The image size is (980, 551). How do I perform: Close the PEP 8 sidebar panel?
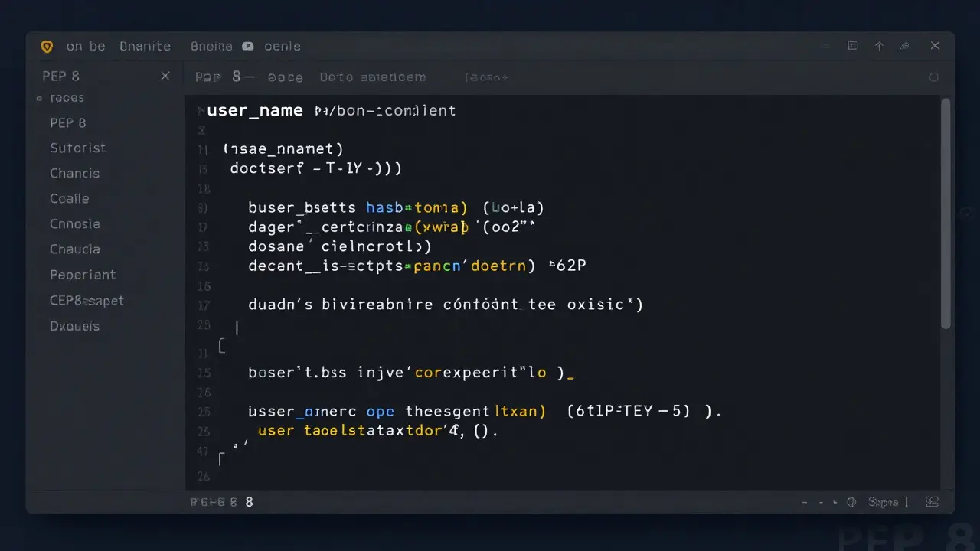pyautogui.click(x=165, y=76)
